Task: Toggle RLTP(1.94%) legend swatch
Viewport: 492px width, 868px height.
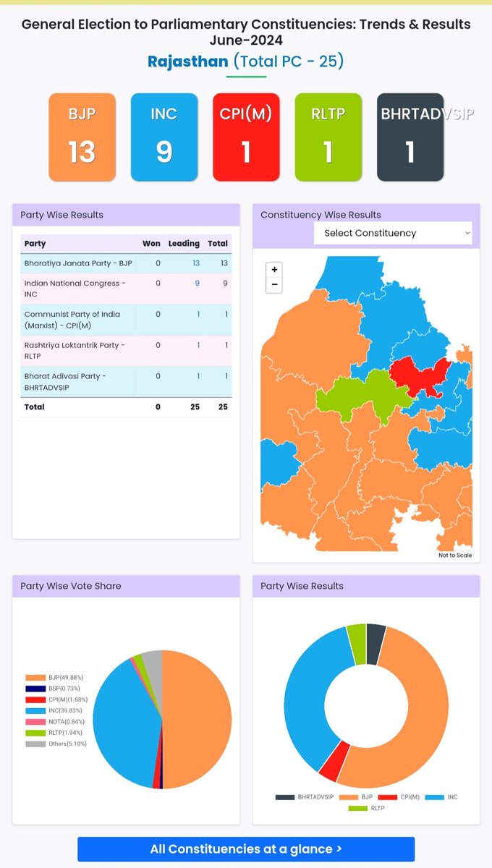Action: [x=35, y=733]
